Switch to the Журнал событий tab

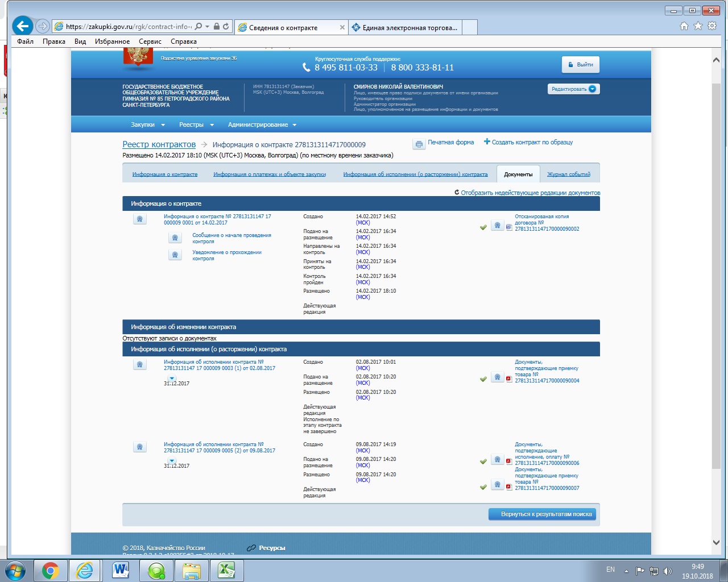point(569,174)
